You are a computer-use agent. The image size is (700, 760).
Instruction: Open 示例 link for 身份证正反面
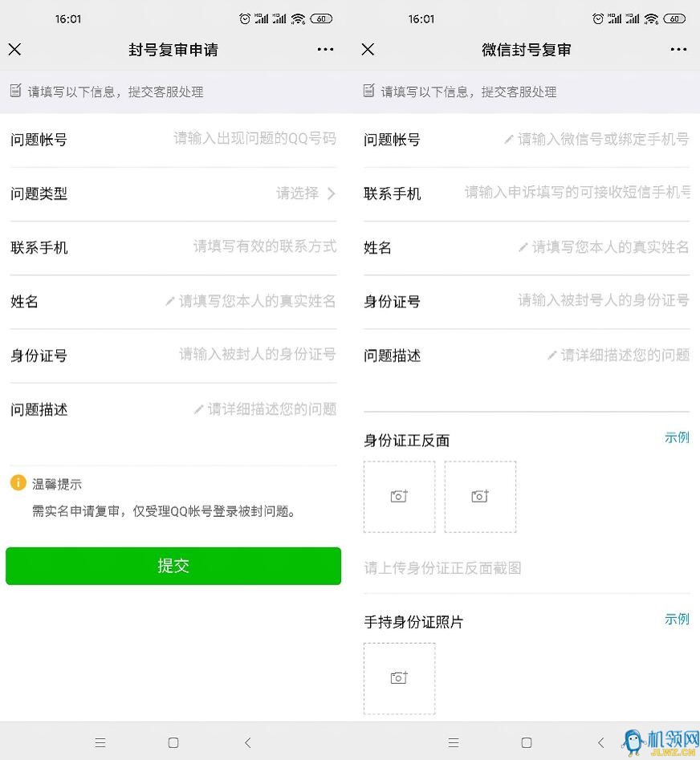pyautogui.click(x=677, y=437)
